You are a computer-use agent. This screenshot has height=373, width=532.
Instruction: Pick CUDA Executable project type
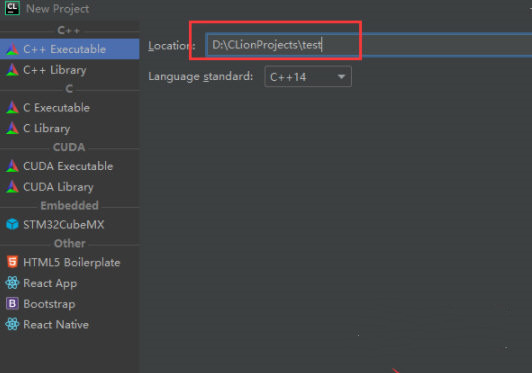coord(70,166)
